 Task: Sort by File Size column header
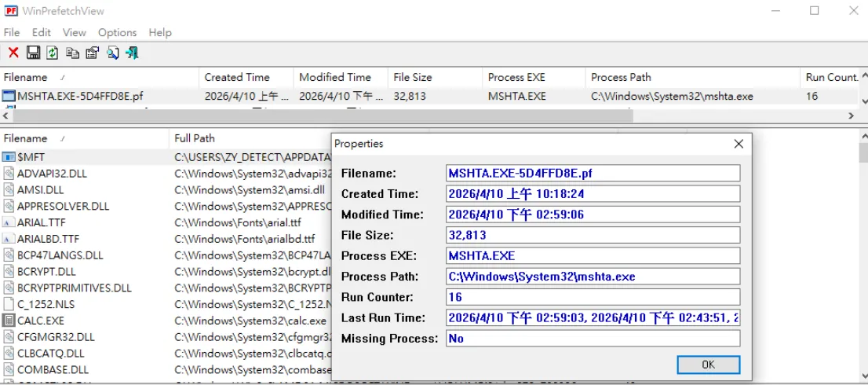tap(435, 77)
